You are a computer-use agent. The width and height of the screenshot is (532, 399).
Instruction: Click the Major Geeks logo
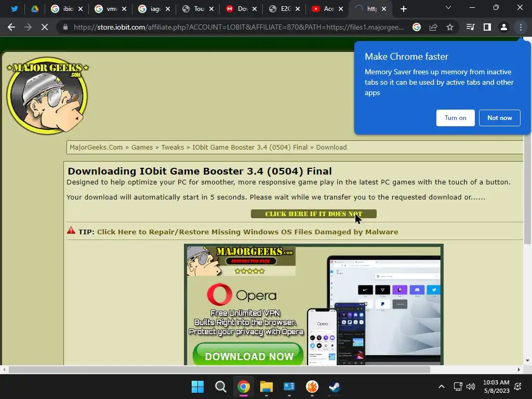pyautogui.click(x=47, y=95)
